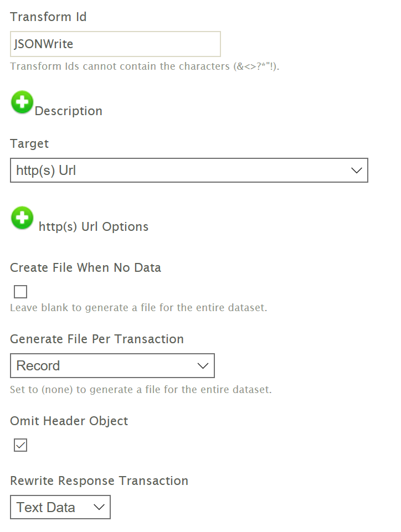Click the Generate File Per Transaction label
The height and width of the screenshot is (532, 401).
(x=97, y=339)
